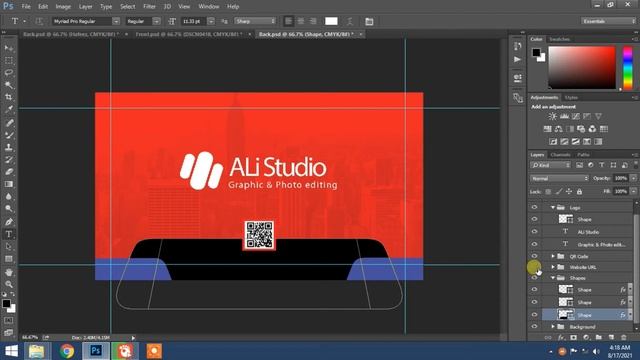The height and width of the screenshot is (360, 640).
Task: Switch to the Swatches tab
Action: click(559, 39)
